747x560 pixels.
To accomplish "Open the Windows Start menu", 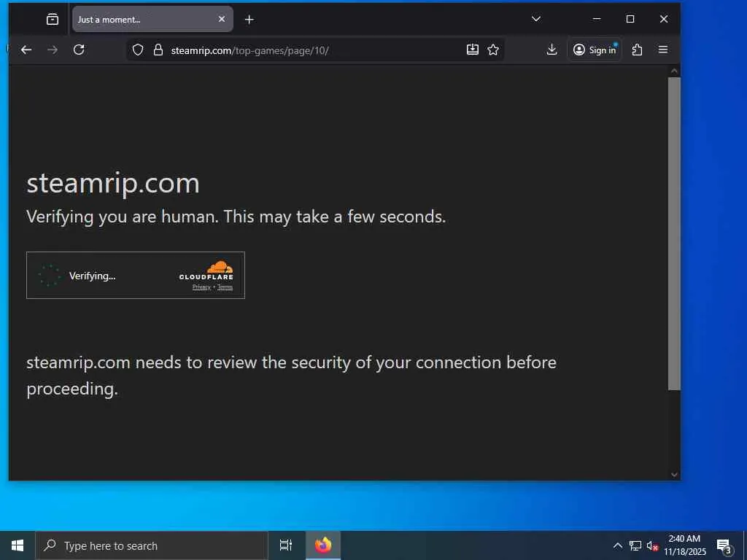I will pos(18,545).
